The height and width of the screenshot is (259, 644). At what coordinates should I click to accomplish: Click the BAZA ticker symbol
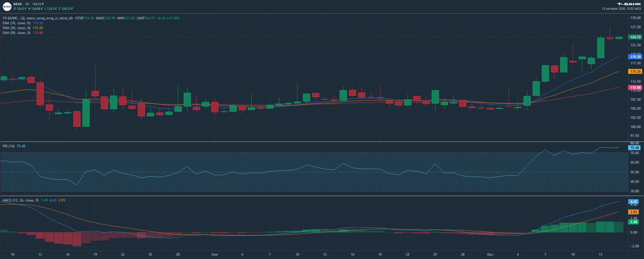[17, 4]
